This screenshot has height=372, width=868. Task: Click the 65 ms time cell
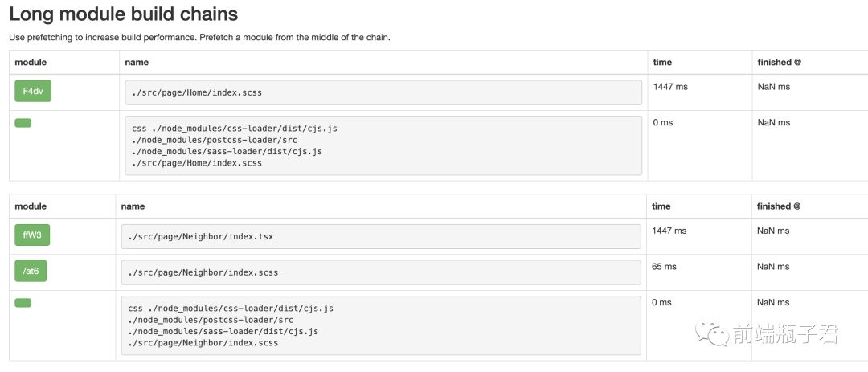pyautogui.click(x=665, y=266)
